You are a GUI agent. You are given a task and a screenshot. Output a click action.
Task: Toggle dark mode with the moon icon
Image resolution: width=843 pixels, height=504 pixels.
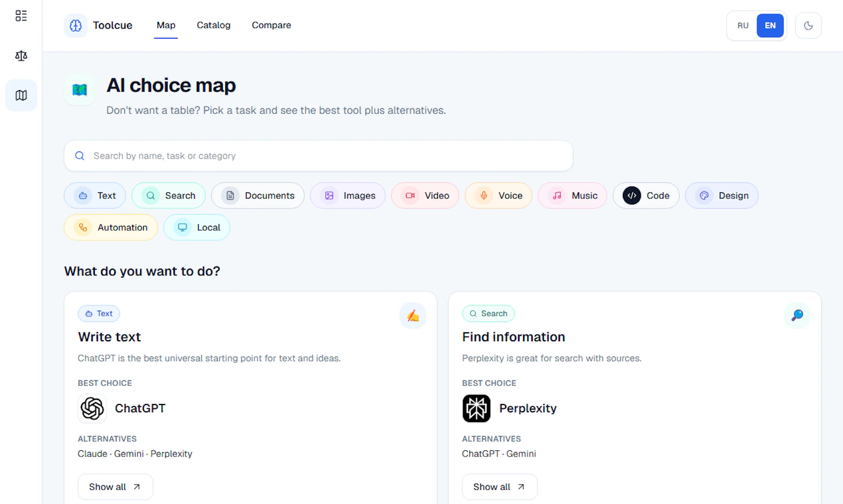[808, 25]
